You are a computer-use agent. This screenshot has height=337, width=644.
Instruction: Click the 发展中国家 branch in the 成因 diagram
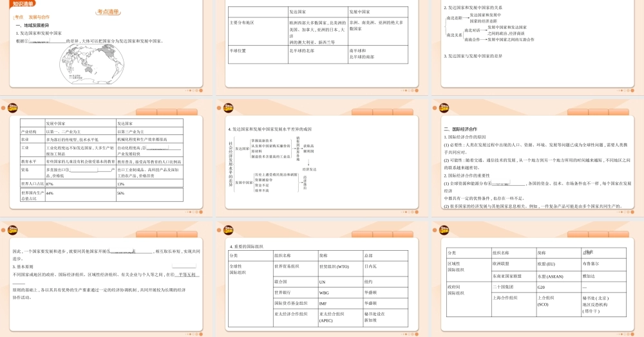242,183
